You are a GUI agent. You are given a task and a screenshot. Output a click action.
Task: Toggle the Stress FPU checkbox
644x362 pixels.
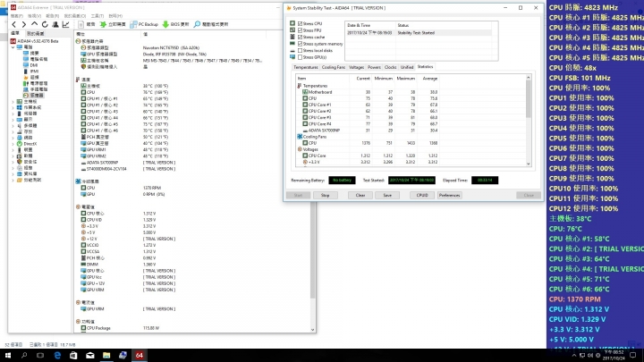click(x=300, y=30)
